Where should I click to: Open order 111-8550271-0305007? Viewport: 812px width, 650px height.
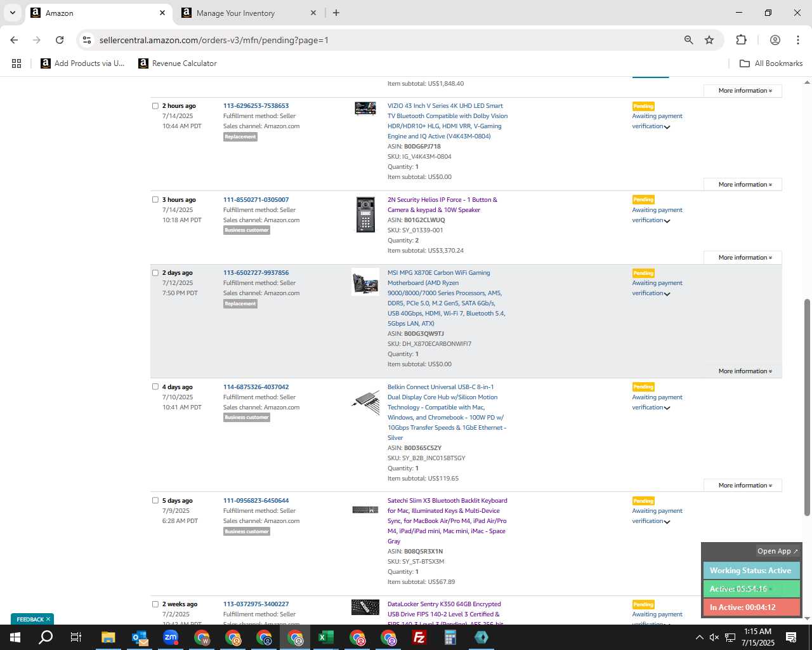256,199
